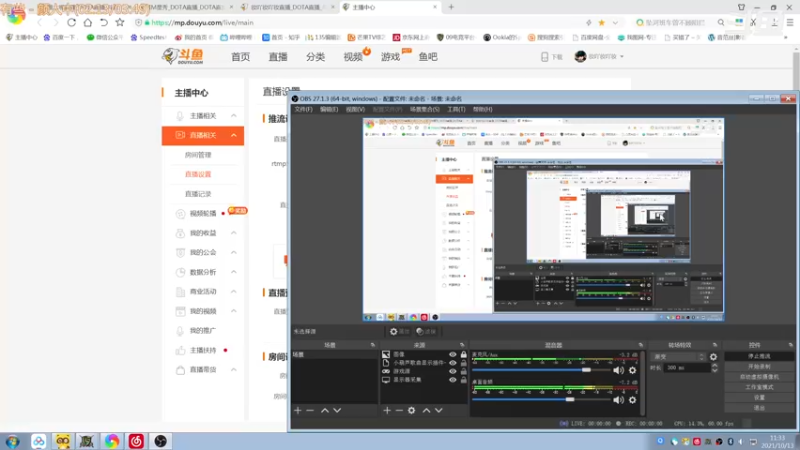Add a new scene with plus icon
The height and width of the screenshot is (450, 800).
click(x=298, y=410)
